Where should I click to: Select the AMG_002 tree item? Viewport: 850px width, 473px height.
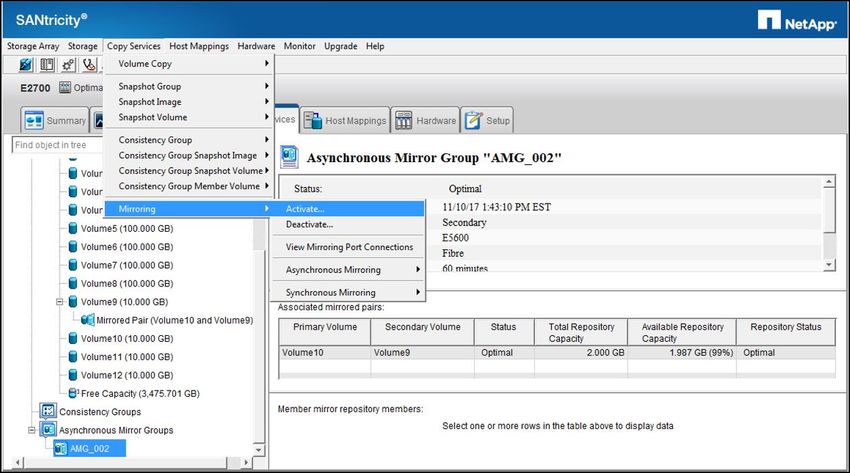tap(89, 448)
